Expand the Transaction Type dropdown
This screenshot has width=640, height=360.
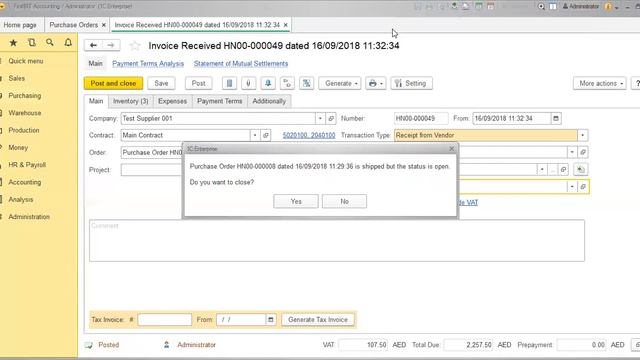(582, 135)
